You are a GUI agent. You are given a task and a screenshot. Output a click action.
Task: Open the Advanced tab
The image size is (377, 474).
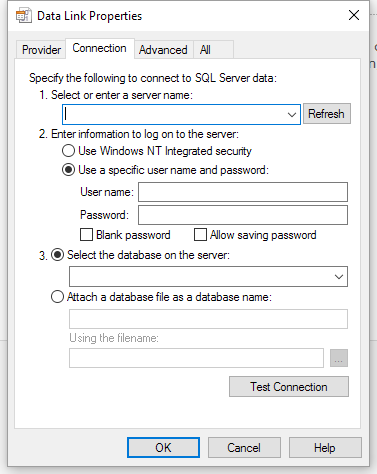click(x=163, y=50)
